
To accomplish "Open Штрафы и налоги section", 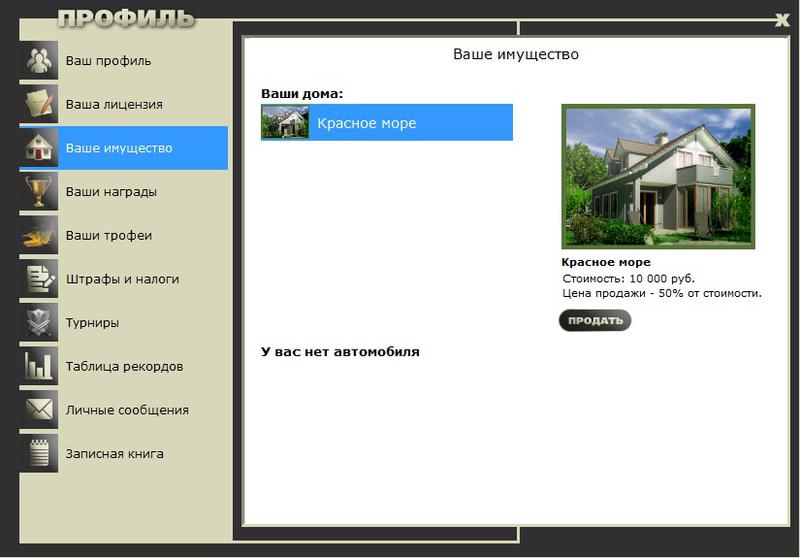I will click(x=123, y=279).
